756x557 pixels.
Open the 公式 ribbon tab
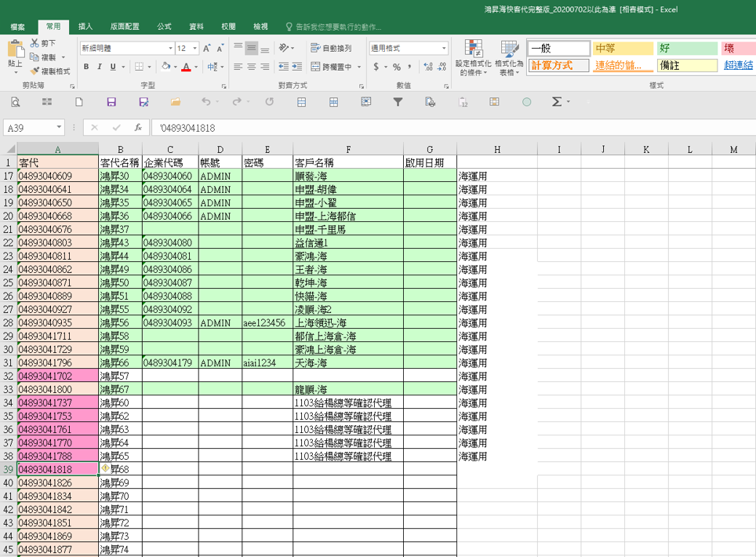(164, 27)
